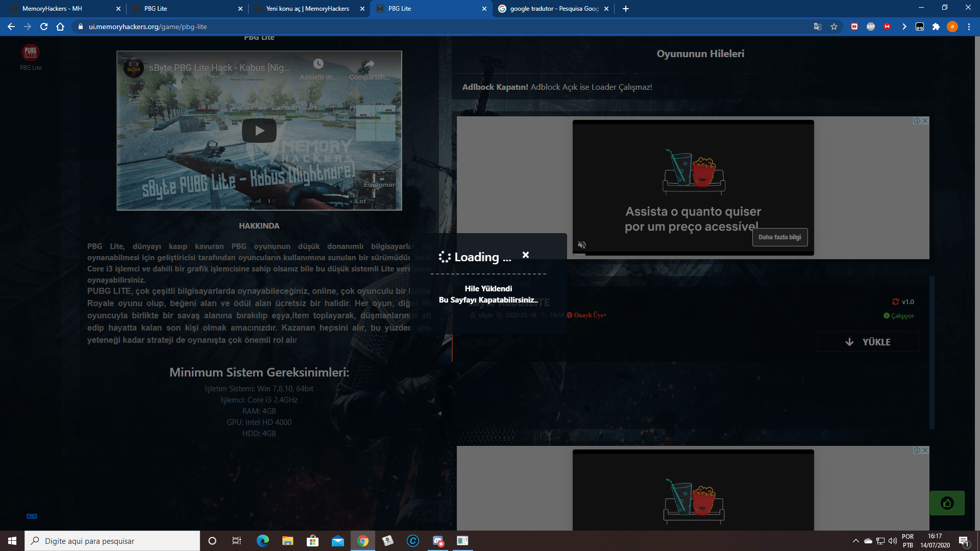Open File Explorer from the taskbar
The width and height of the screenshot is (980, 551).
287,541
